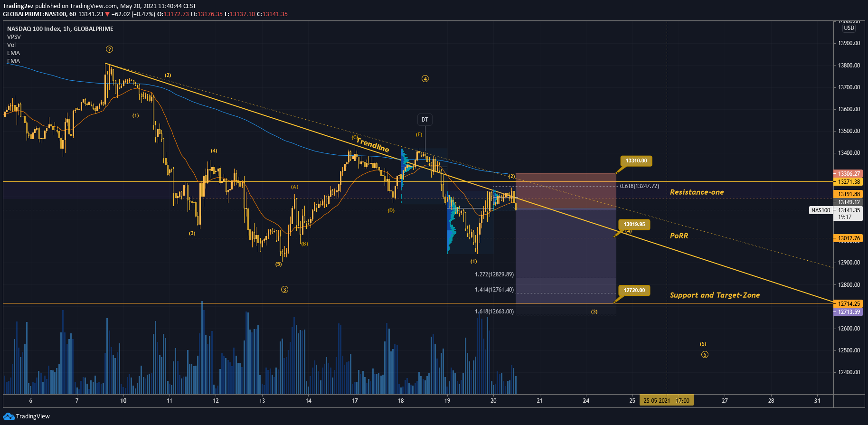Click the 0.618(13247.72) fib level label
The image size is (868, 425).
click(639, 186)
